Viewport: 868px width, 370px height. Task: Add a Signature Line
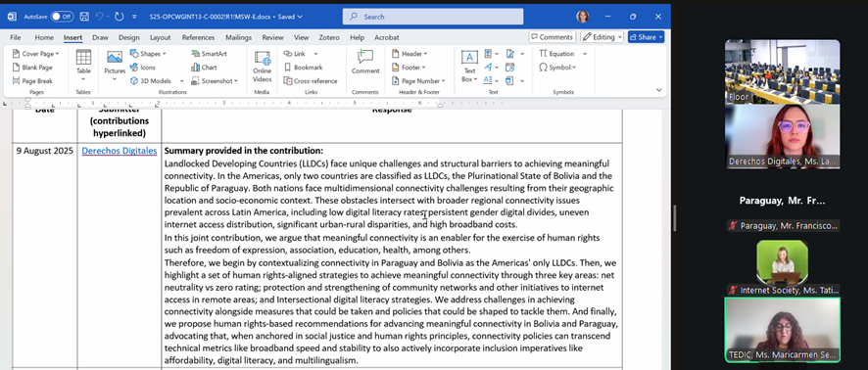(510, 54)
